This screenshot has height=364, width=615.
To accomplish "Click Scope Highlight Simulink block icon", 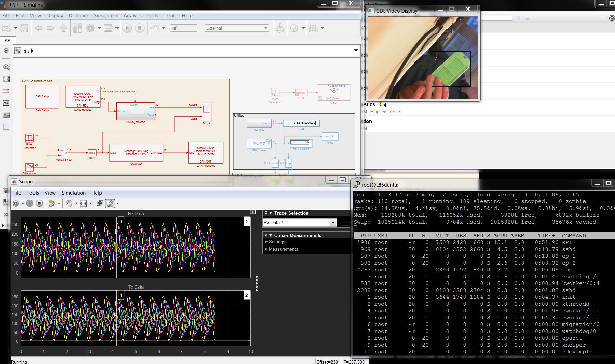I will 52,204.
